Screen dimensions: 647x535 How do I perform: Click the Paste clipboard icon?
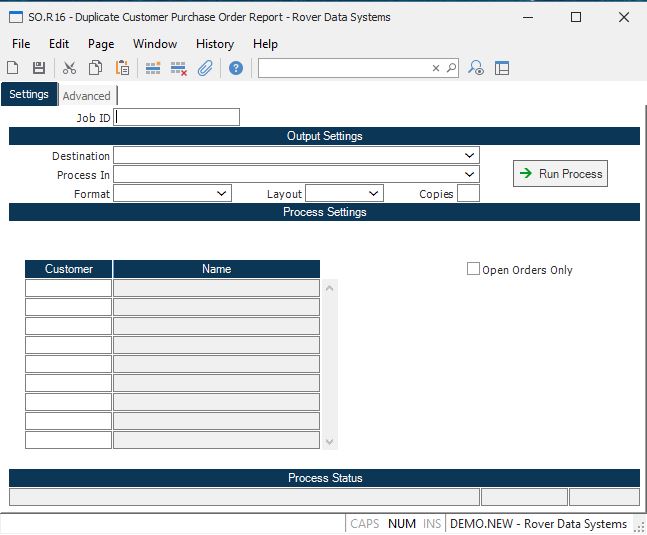point(122,68)
